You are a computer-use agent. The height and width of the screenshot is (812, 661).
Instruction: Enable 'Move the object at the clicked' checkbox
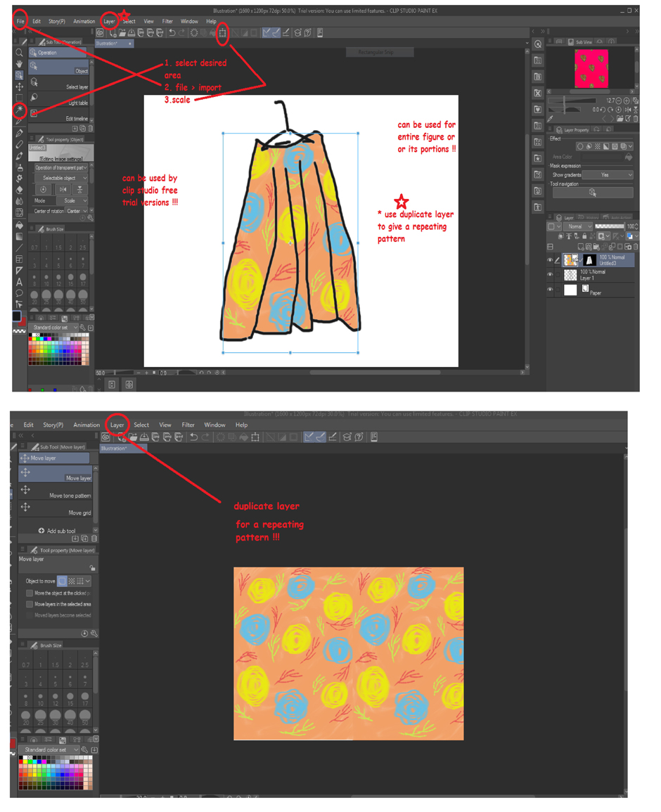pos(30,593)
